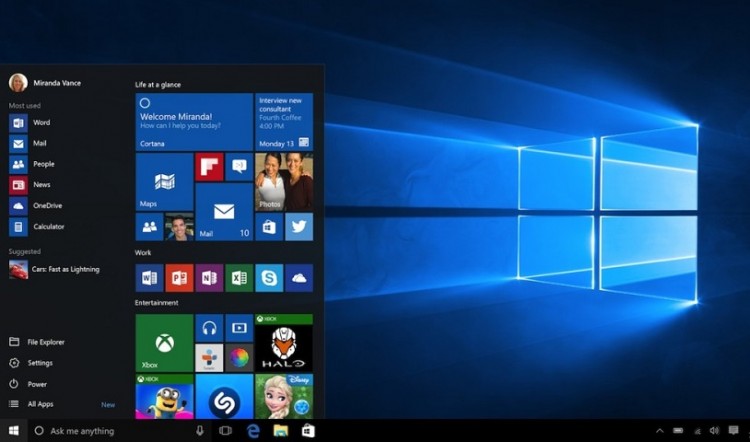Image resolution: width=750 pixels, height=442 pixels.
Task: Open the Store tile under Photos
Action: coord(269,227)
